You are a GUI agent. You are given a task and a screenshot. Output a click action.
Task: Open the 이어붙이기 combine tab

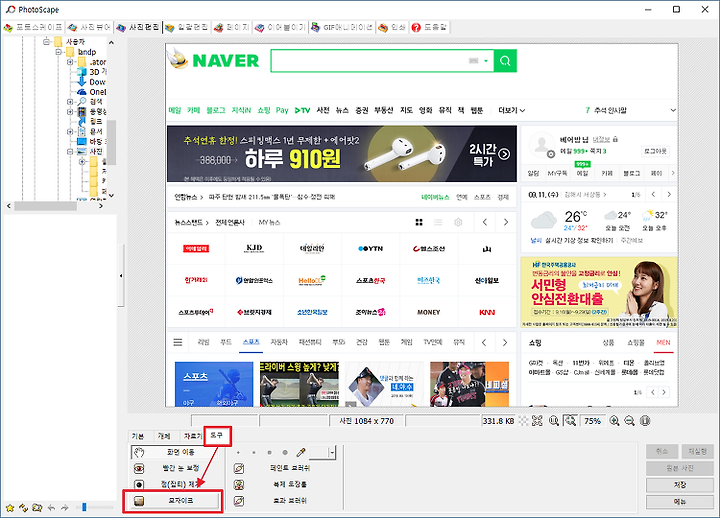280,28
